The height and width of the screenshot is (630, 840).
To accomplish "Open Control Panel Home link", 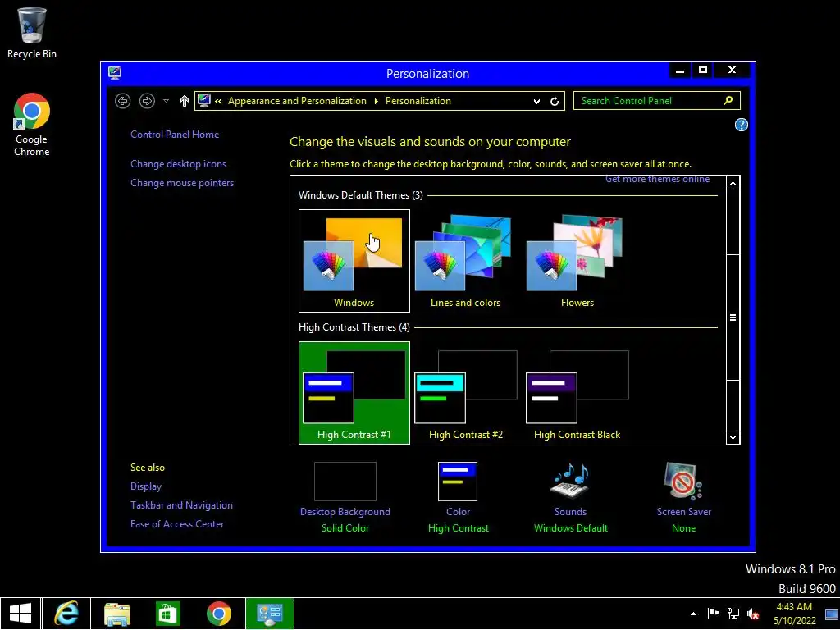I will (x=175, y=135).
